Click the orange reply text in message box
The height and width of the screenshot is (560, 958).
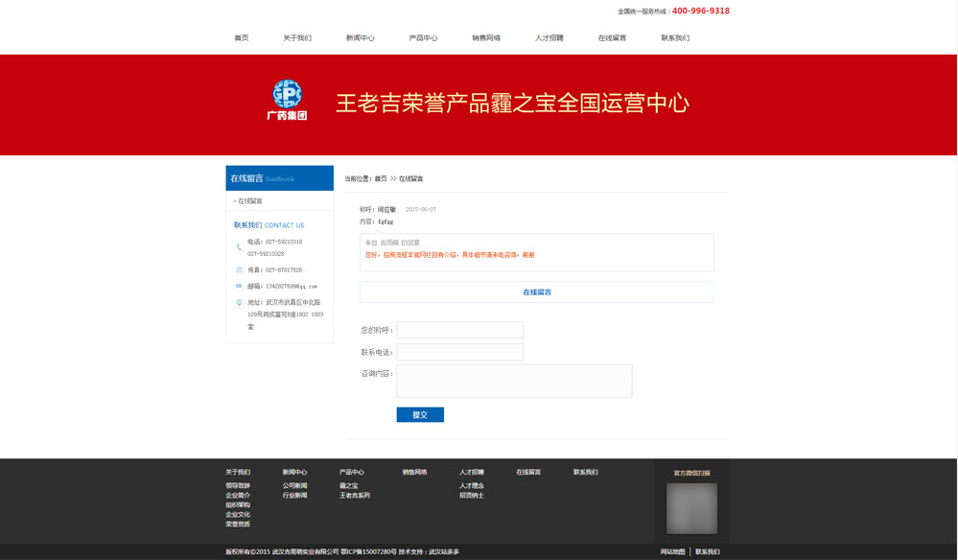[450, 255]
